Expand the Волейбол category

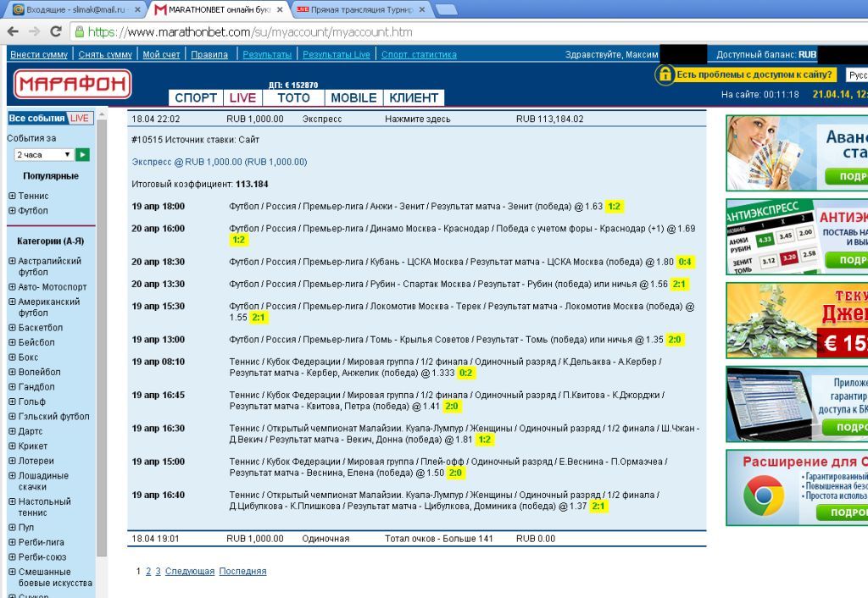(x=12, y=373)
